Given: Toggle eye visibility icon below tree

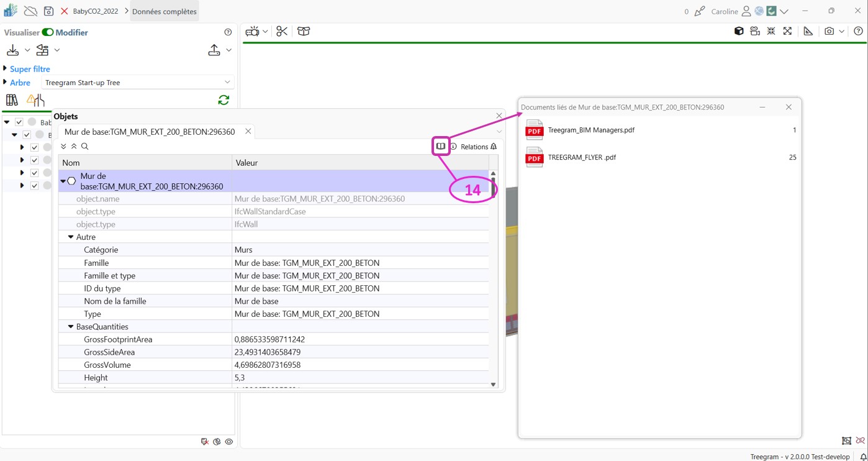Looking at the screenshot, I should (229, 442).
